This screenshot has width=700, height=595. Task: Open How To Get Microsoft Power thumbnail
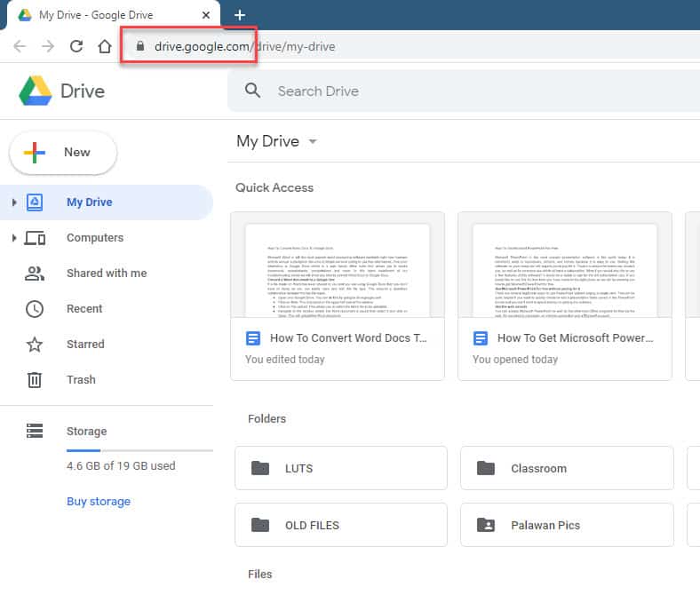[x=565, y=266]
